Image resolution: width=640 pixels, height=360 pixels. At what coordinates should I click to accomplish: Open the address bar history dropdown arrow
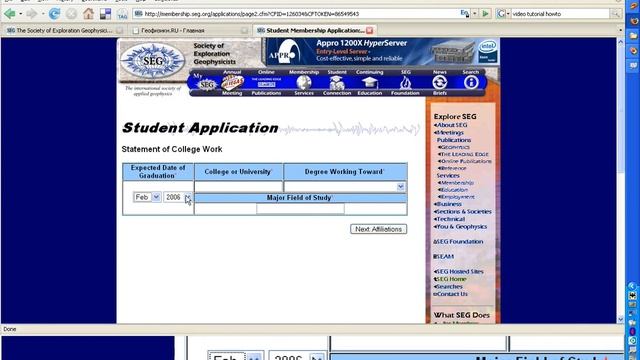[x=475, y=14]
